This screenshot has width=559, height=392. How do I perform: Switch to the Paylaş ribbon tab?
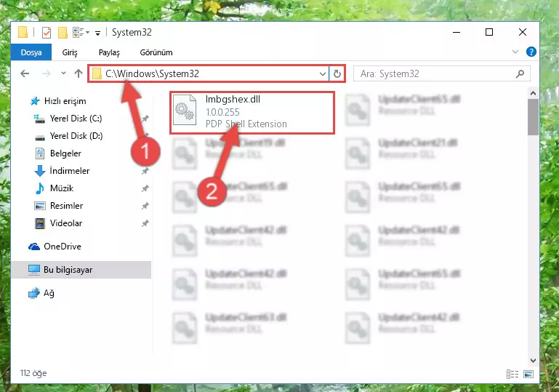click(109, 52)
